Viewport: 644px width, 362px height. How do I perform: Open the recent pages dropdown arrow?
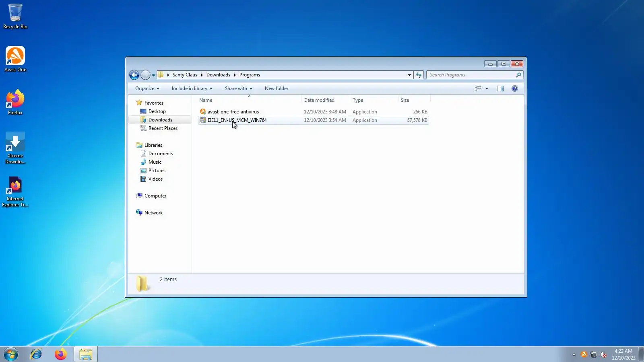click(153, 75)
